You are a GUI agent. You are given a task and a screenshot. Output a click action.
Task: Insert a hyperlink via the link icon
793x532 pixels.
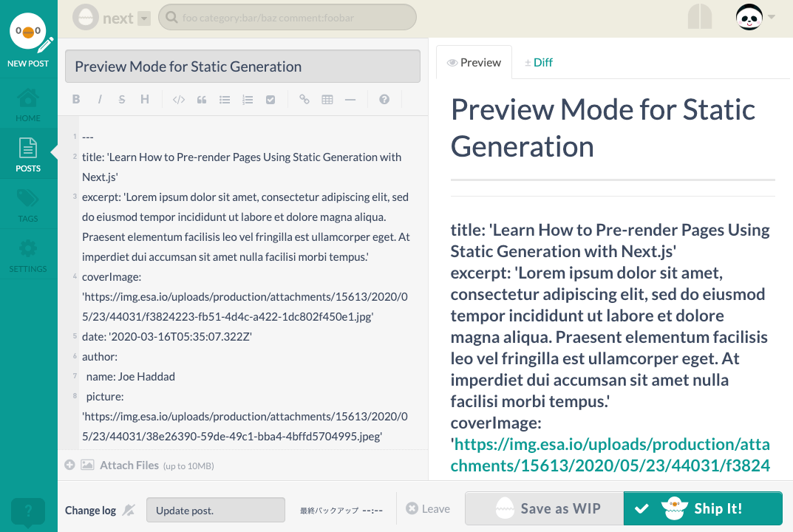point(304,100)
